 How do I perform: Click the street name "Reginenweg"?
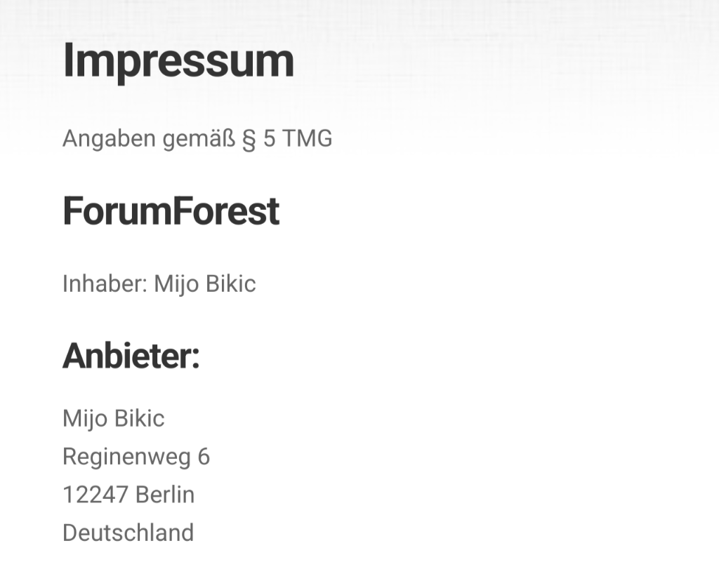click(126, 457)
